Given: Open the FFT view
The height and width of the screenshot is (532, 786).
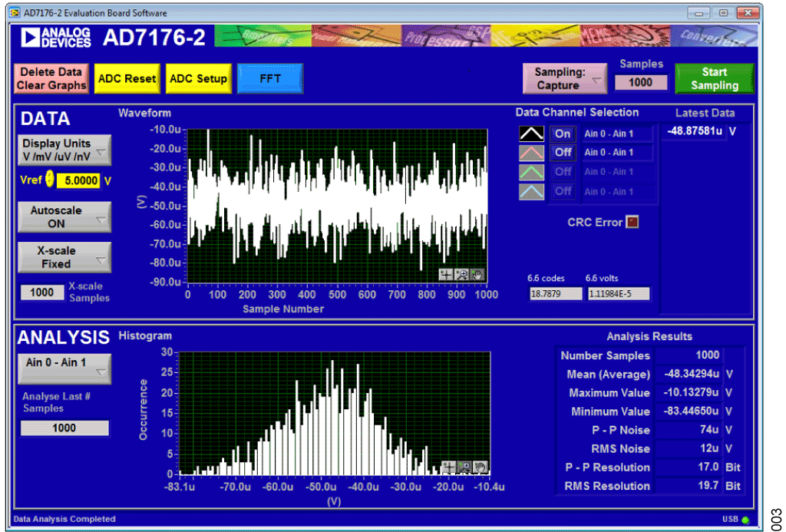Looking at the screenshot, I should pyautogui.click(x=269, y=78).
